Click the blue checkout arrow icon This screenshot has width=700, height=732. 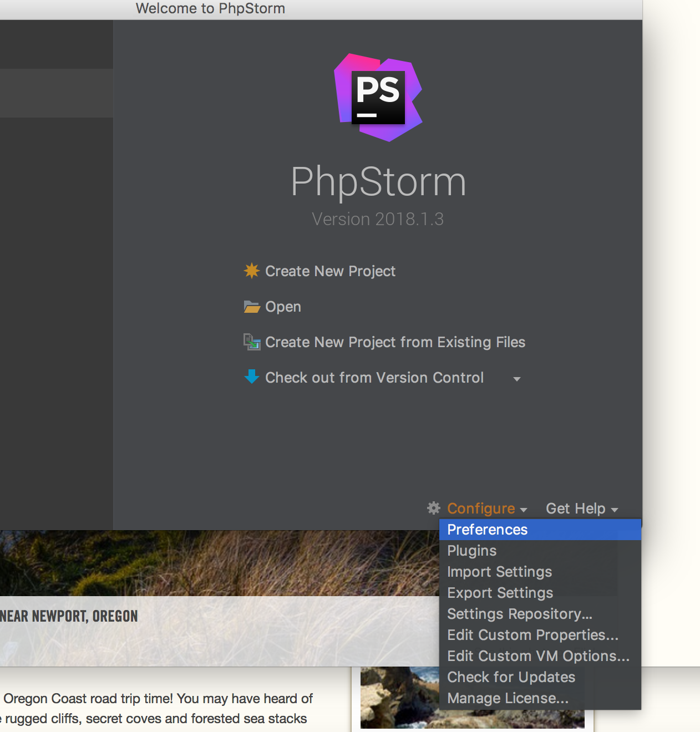point(252,377)
